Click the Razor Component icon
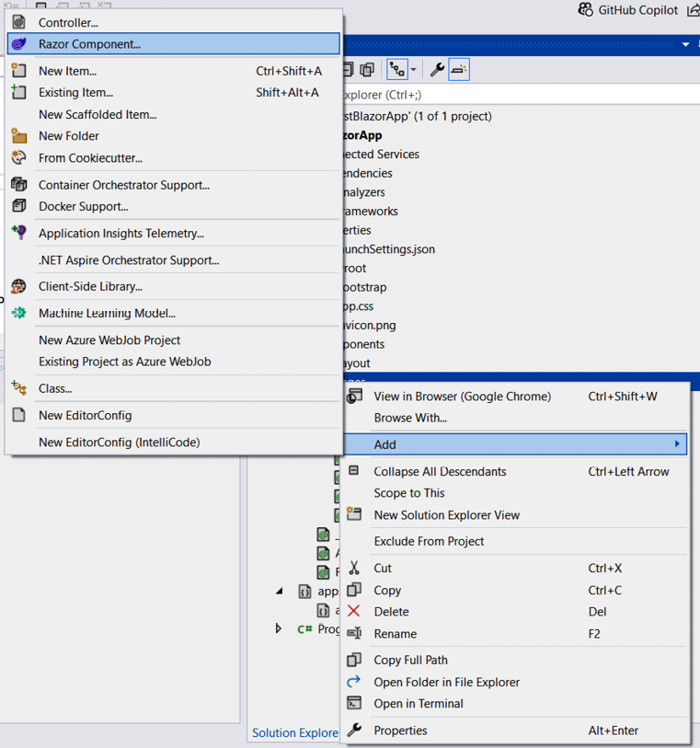This screenshot has width=700, height=748. pos(18,44)
